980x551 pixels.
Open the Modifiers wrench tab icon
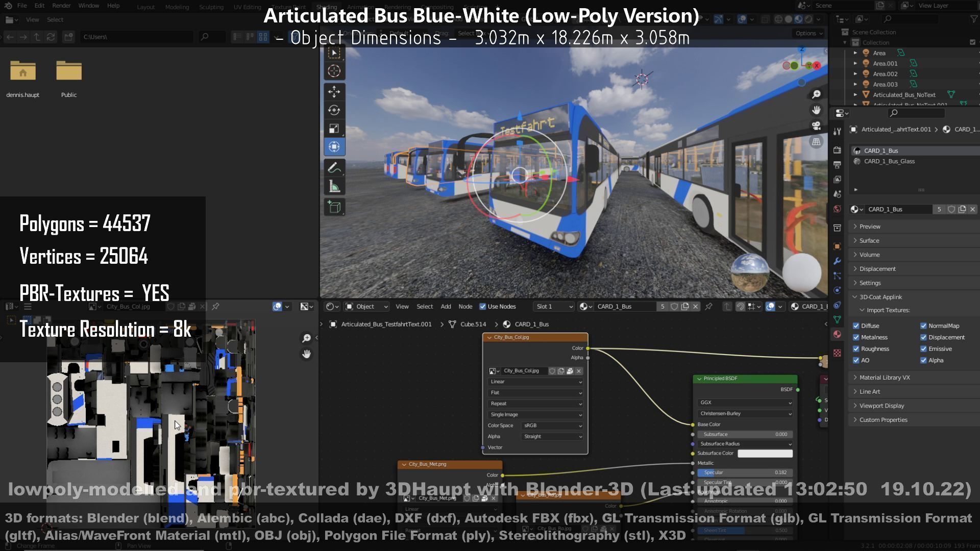click(837, 261)
